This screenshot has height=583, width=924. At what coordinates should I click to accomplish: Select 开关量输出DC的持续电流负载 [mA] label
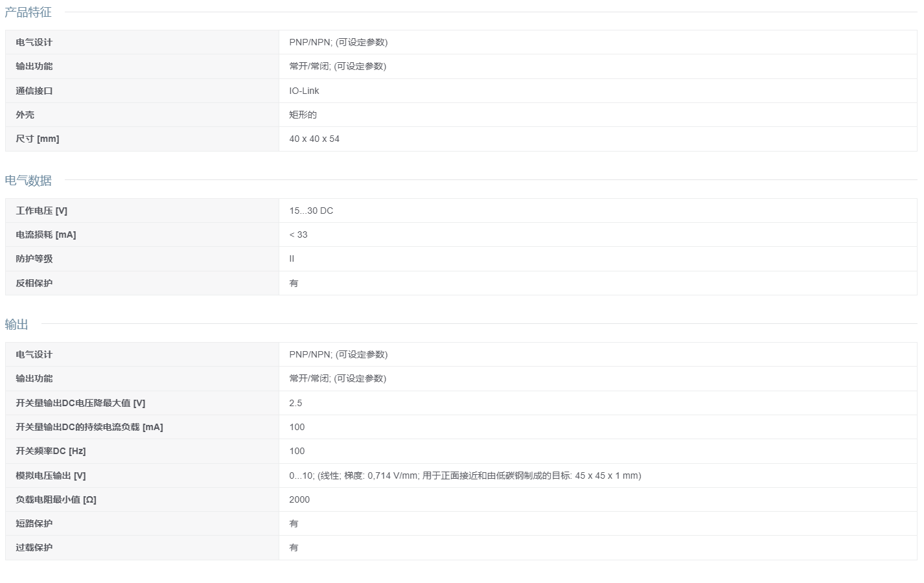point(89,427)
